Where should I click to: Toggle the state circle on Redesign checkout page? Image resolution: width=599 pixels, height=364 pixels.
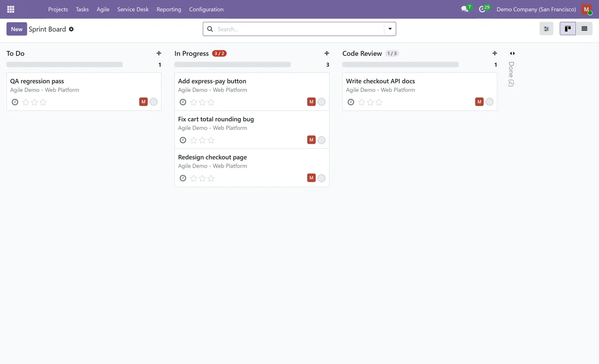click(322, 178)
